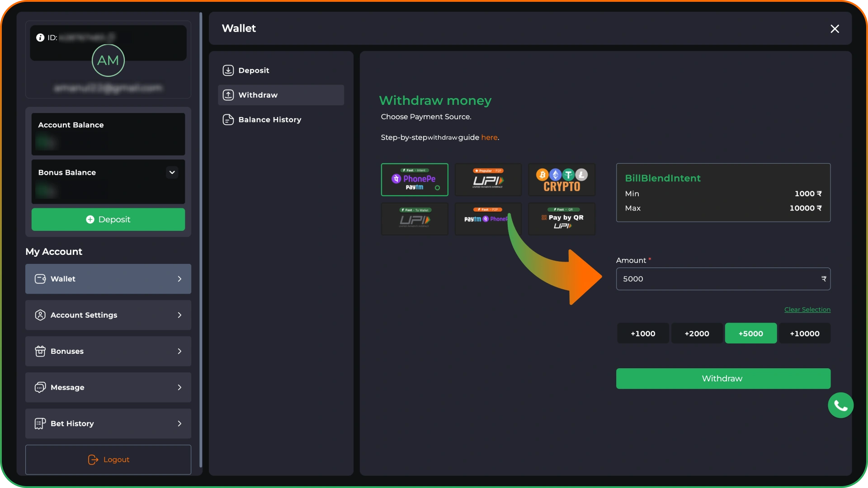The image size is (868, 488).
Task: Add +1000 to the amount
Action: click(x=643, y=333)
